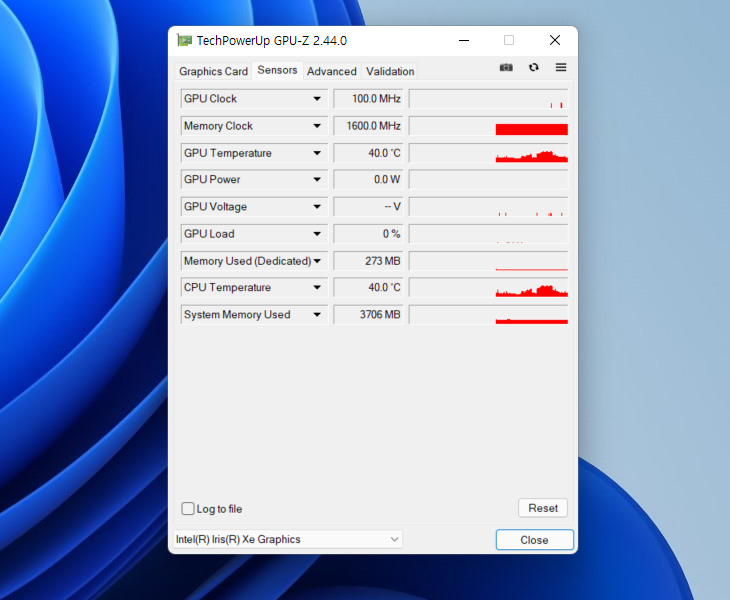Click the refresh icon in GPU-Z
The width and height of the screenshot is (730, 600).
click(534, 67)
